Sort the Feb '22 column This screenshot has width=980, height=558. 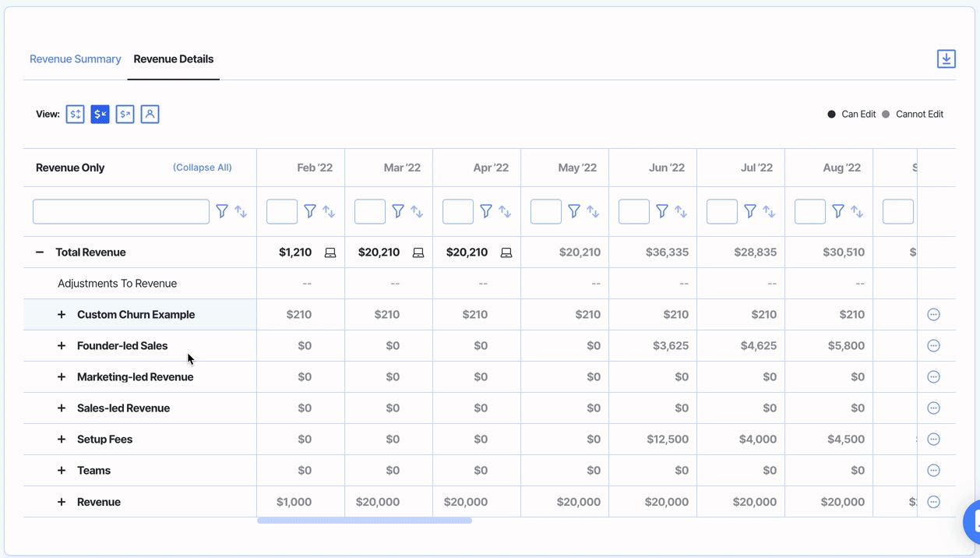click(329, 211)
